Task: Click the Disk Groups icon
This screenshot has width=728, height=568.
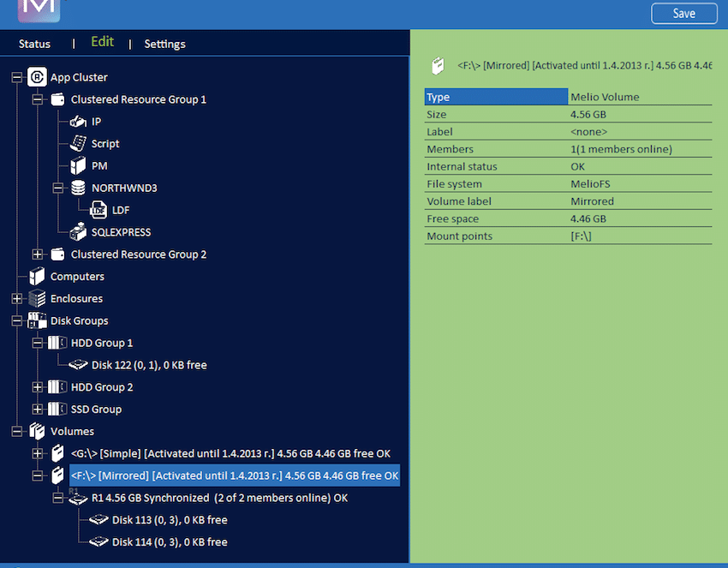Action: [x=37, y=320]
